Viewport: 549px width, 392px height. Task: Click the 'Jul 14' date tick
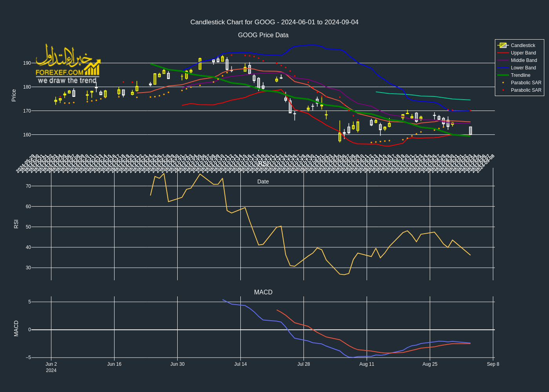pyautogui.click(x=240, y=364)
